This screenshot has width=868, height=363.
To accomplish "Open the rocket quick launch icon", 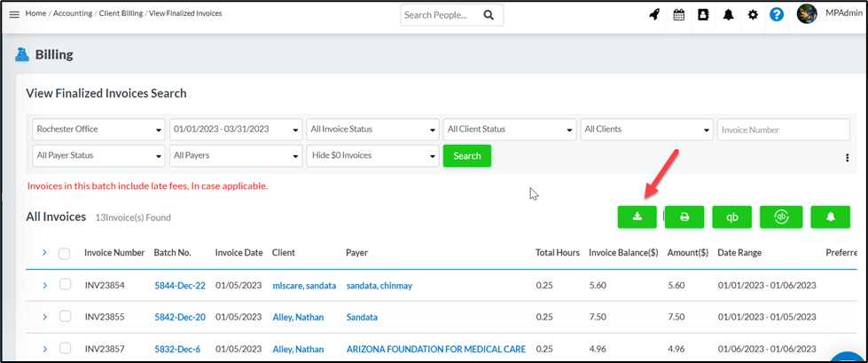I will pos(654,15).
